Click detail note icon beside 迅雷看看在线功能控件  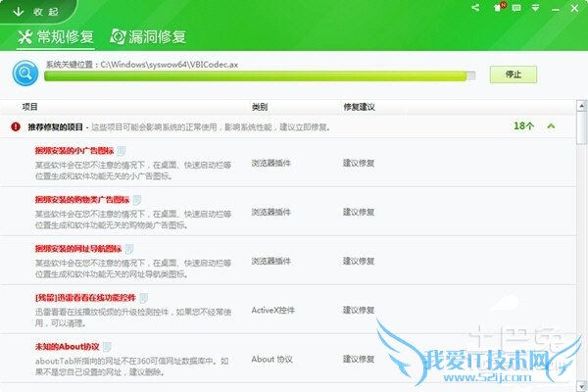[x=143, y=298]
